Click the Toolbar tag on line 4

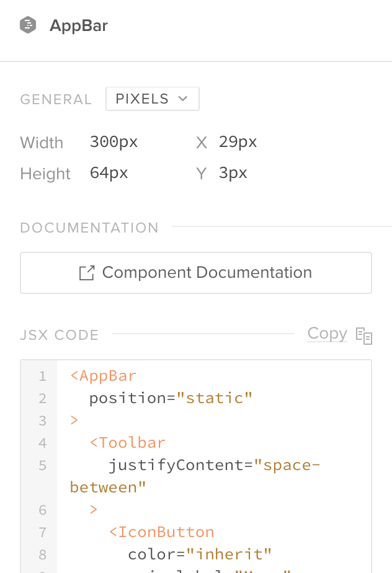pyautogui.click(x=127, y=443)
